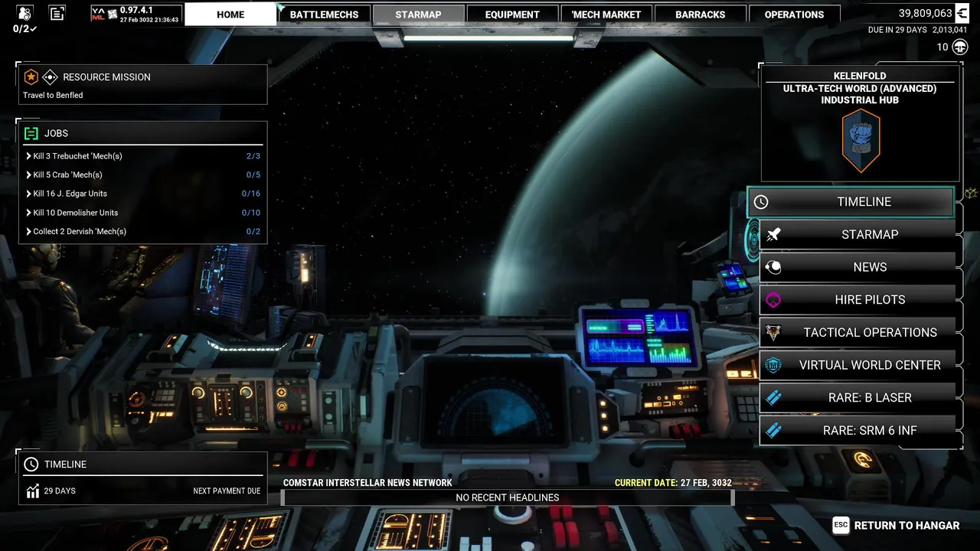Screen dimensions: 980x551
Task: Click the Comstar Interstellar News Network heading
Action: [367, 483]
